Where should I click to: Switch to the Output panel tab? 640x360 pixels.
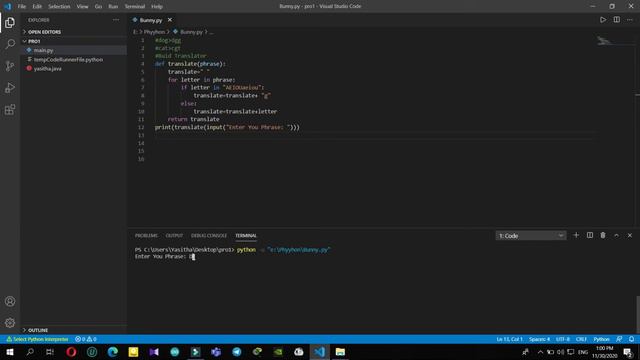point(174,236)
